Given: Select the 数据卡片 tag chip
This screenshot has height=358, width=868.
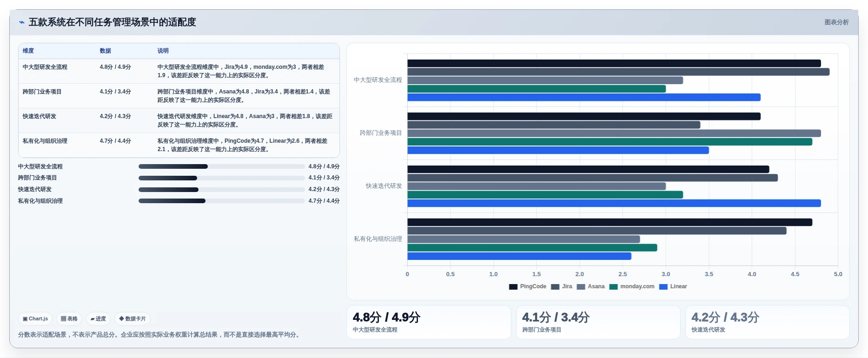Looking at the screenshot, I should tap(133, 318).
